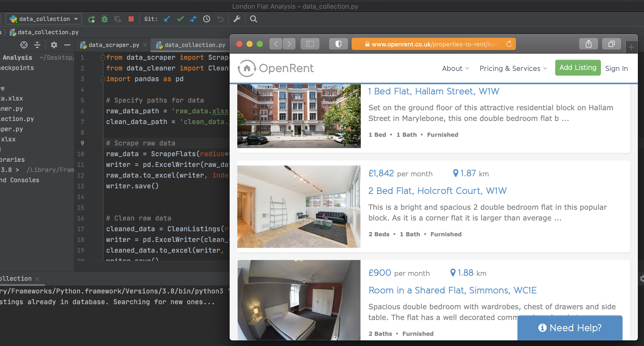This screenshot has width=644, height=346.
Task: Click the Hallam Street building photo thumbnail
Action: coord(299,116)
